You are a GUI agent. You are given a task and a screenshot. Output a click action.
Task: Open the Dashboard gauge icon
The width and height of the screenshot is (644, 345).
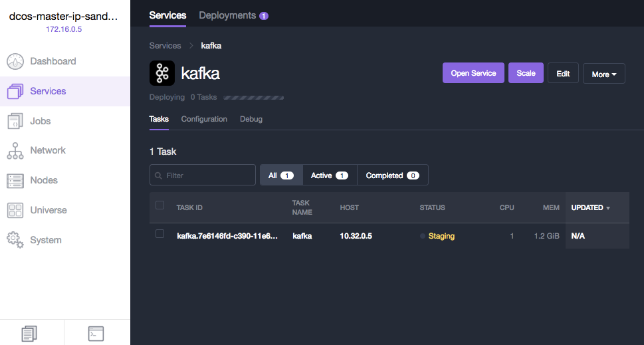15,62
